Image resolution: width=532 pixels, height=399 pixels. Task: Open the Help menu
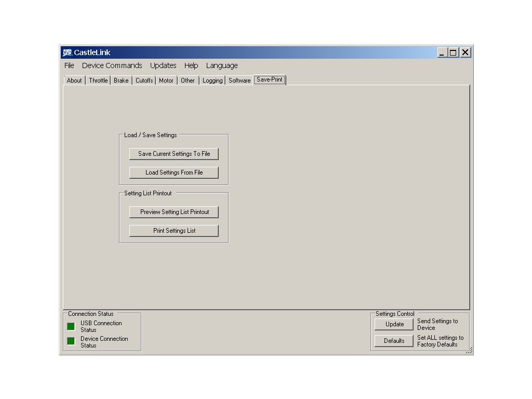tap(191, 65)
